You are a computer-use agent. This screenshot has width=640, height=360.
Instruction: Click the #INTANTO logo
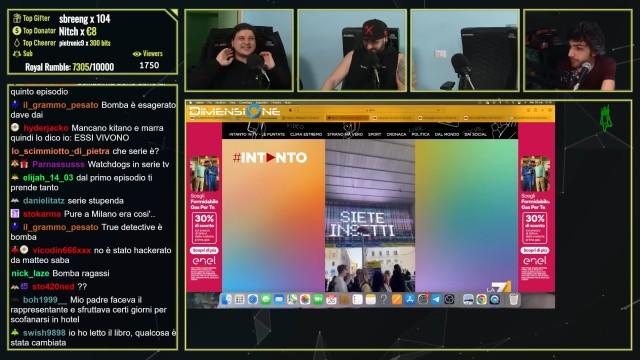pyautogui.click(x=270, y=158)
